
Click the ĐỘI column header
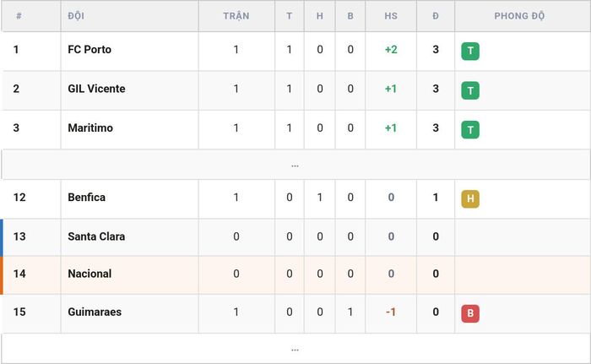[x=76, y=16]
